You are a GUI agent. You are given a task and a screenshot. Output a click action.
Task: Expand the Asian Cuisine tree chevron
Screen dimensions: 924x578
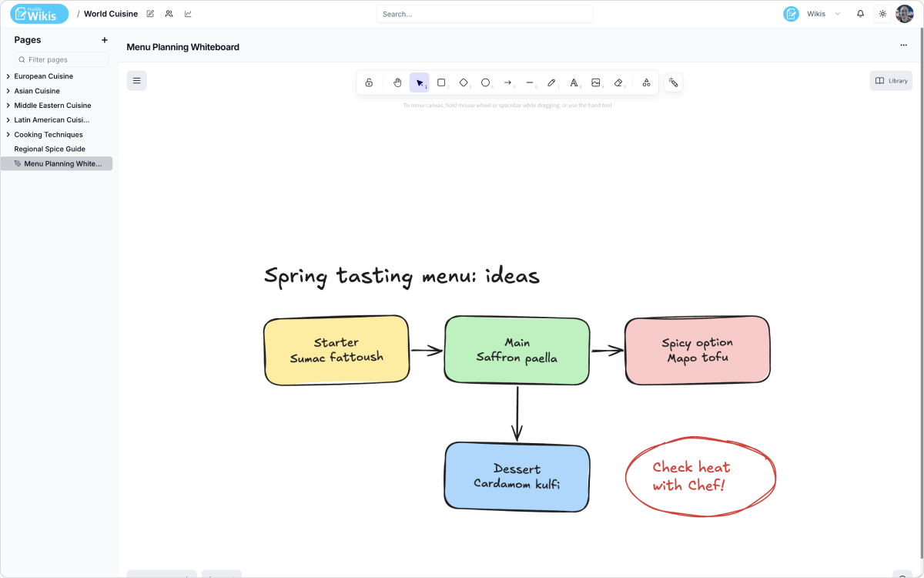click(x=8, y=91)
